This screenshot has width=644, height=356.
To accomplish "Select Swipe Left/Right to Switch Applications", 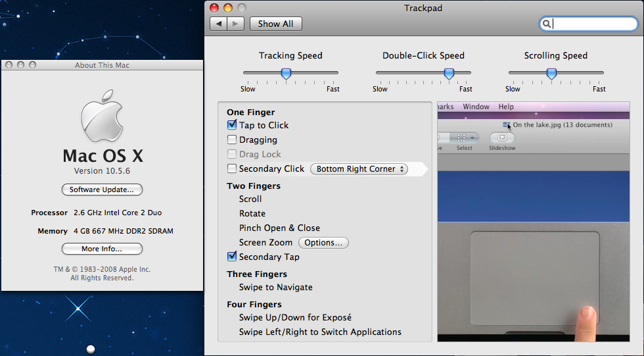I will click(321, 332).
